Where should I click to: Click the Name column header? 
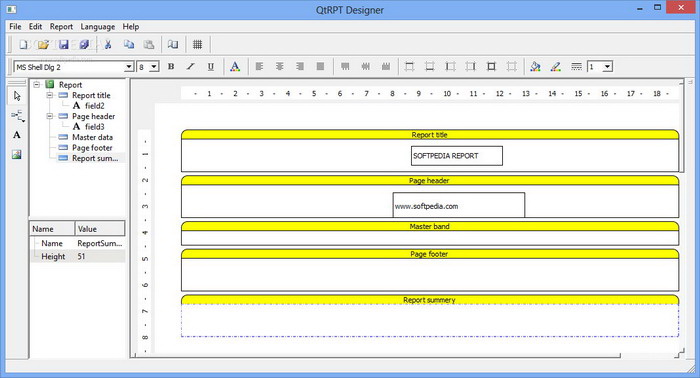tap(52, 228)
